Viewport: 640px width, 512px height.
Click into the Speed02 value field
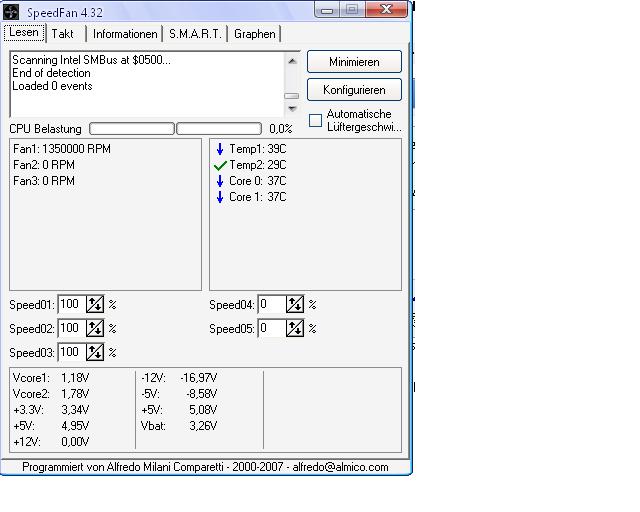[x=72, y=328]
